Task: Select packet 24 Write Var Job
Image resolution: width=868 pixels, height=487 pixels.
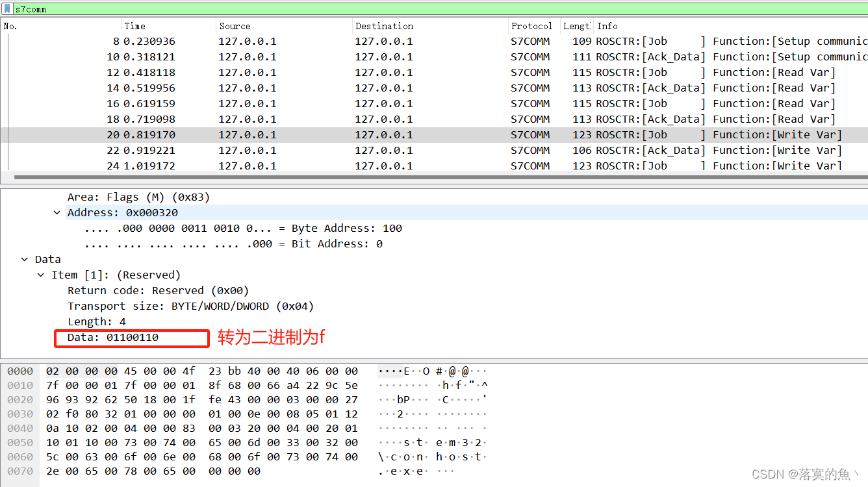Action: pos(434,165)
